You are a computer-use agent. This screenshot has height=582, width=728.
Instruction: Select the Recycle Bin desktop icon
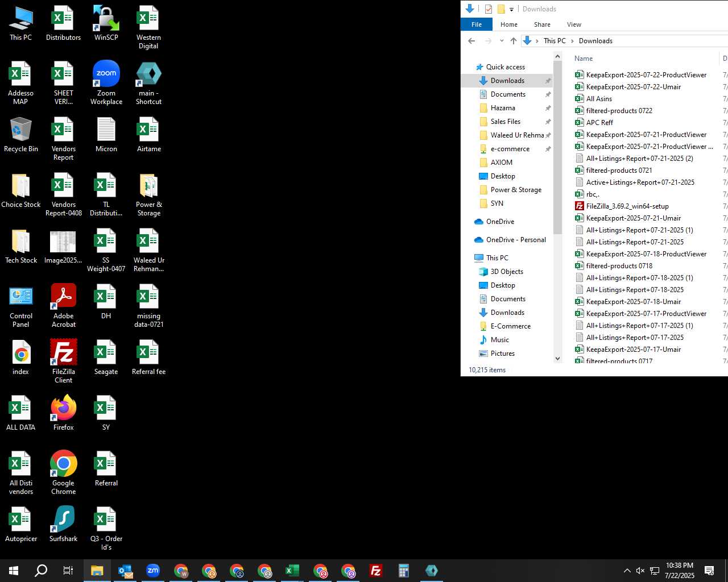tap(21, 135)
